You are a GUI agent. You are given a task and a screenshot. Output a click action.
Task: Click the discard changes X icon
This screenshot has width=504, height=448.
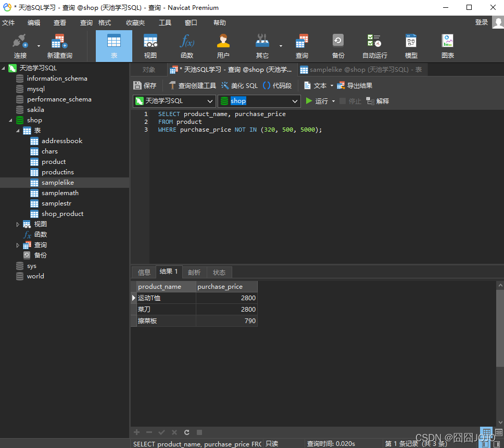pyautogui.click(x=174, y=432)
